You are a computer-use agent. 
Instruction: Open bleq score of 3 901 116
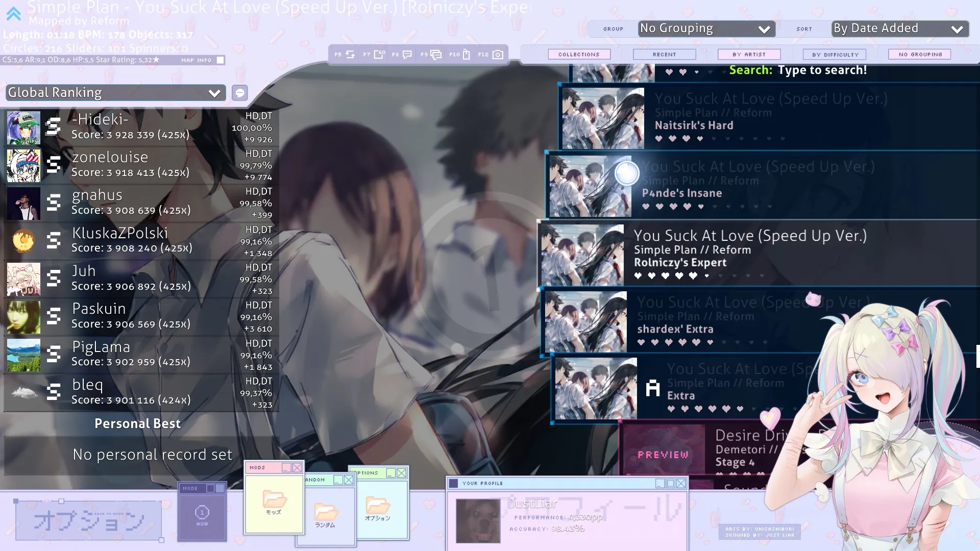(x=141, y=393)
